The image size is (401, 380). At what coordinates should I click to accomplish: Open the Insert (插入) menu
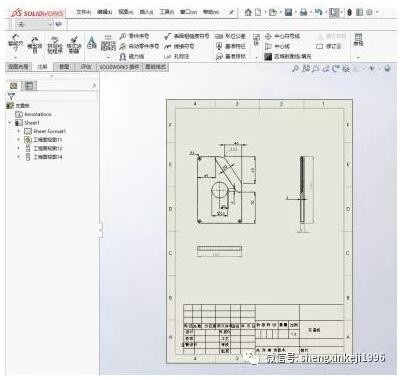pos(146,12)
